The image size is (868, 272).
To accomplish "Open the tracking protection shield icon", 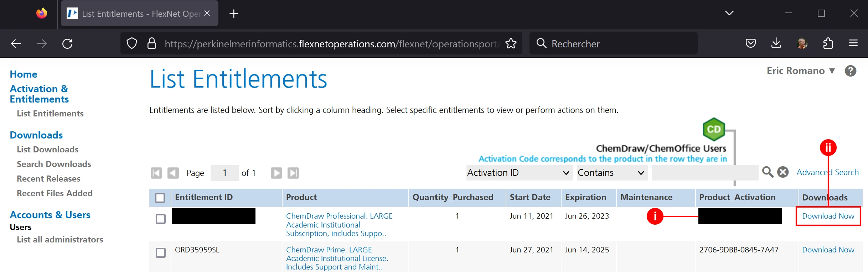I will click(x=132, y=43).
